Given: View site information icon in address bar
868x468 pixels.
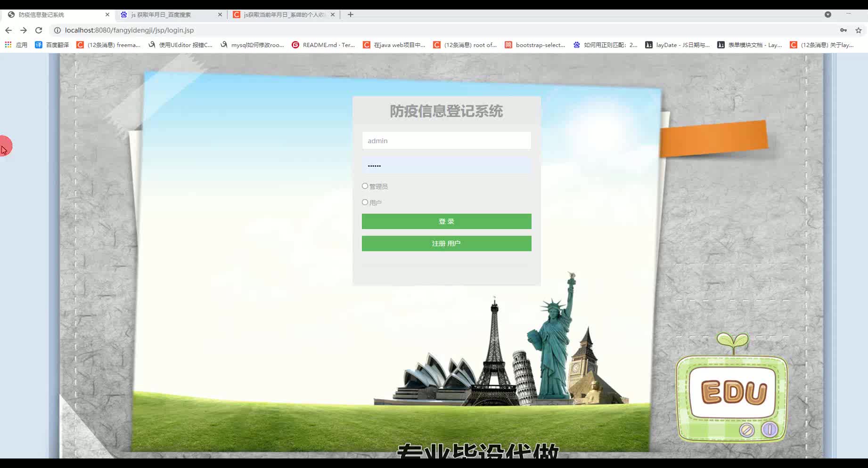Looking at the screenshot, I should coord(57,30).
